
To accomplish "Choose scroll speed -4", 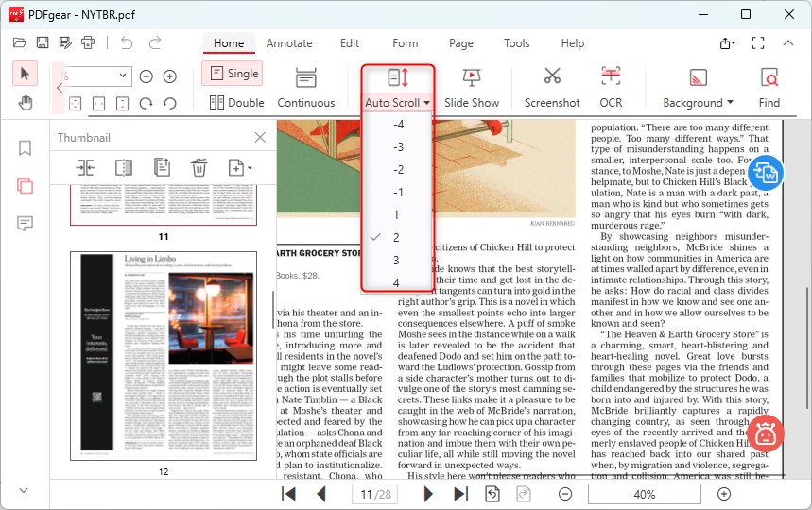I will point(398,124).
